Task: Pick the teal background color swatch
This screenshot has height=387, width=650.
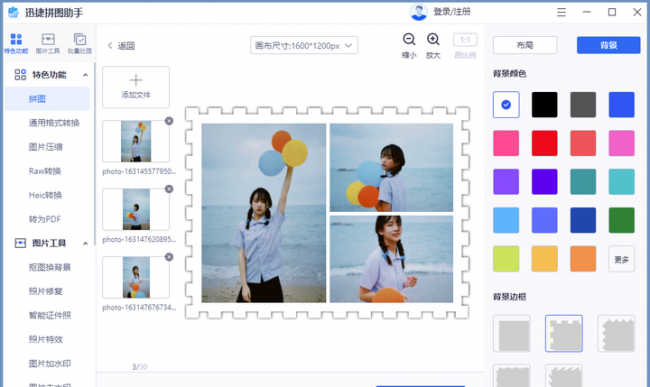Action: click(x=583, y=181)
